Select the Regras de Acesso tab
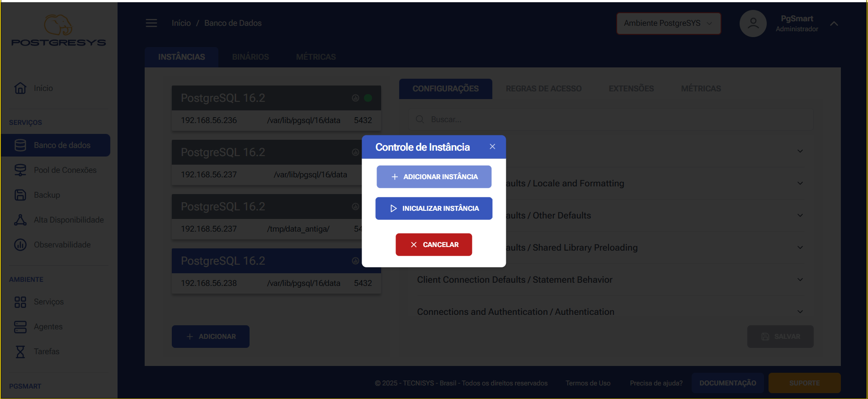The width and height of the screenshot is (868, 399). coord(544,89)
